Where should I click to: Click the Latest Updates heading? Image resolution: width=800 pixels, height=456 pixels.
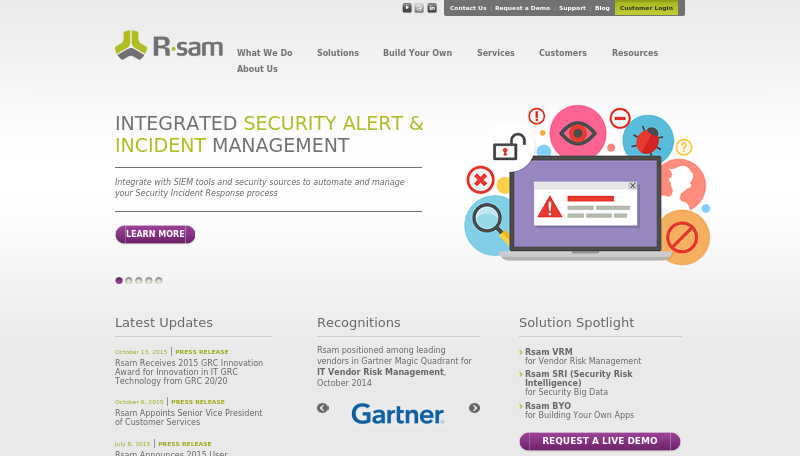point(164,323)
